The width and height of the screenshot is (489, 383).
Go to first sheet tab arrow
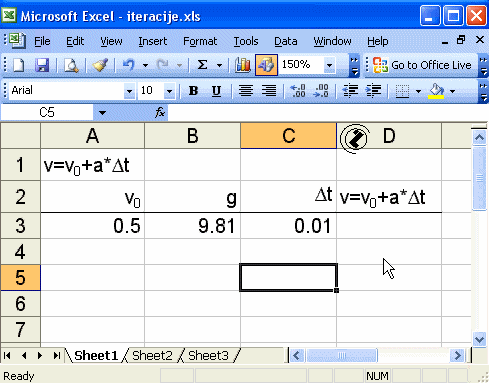coord(7,356)
